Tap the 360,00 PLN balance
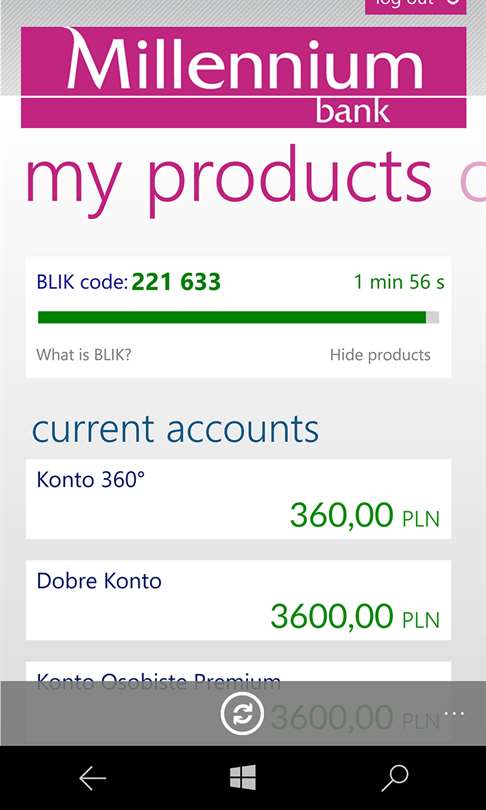 [x=365, y=515]
